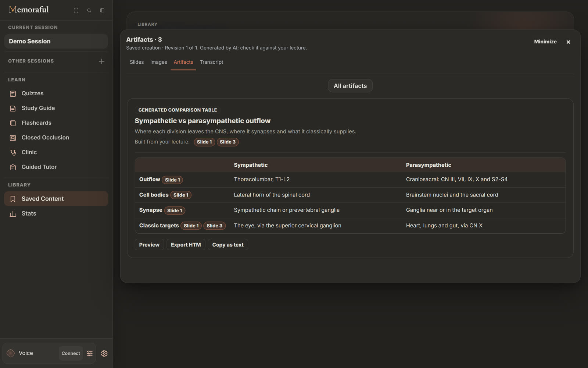The image size is (588, 368).
Task: Select the 'Thoracolumbar, T1-L2' cell
Action: point(262,179)
